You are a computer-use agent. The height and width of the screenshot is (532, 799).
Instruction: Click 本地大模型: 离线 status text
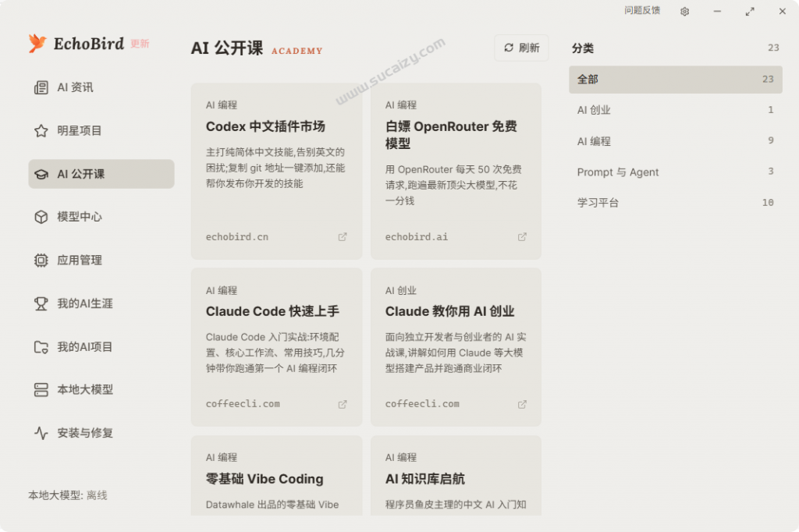pyautogui.click(x=68, y=495)
